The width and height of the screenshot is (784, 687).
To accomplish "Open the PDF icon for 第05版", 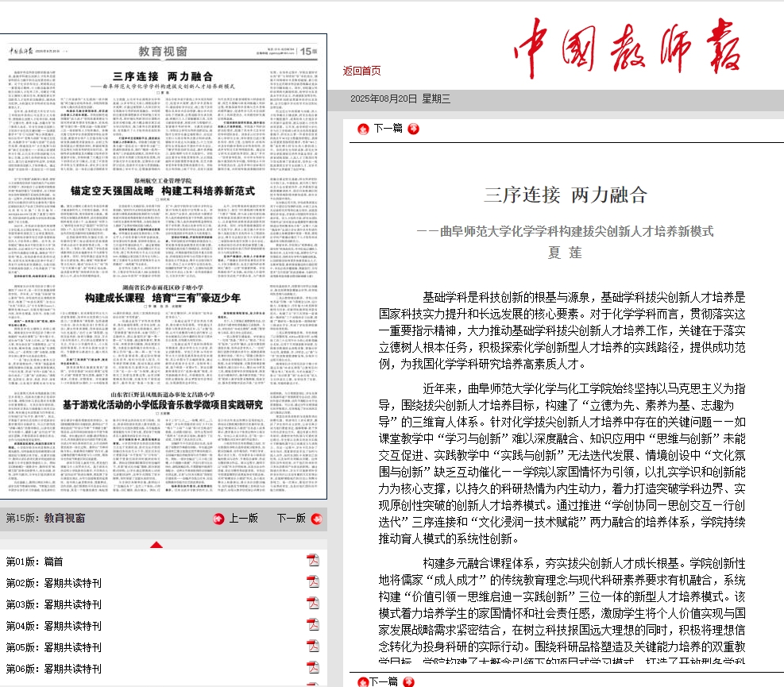I will pos(313,647).
